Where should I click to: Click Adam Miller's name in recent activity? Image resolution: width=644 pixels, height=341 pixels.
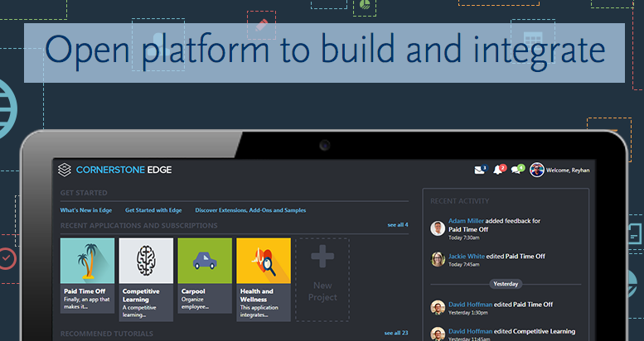(x=466, y=221)
